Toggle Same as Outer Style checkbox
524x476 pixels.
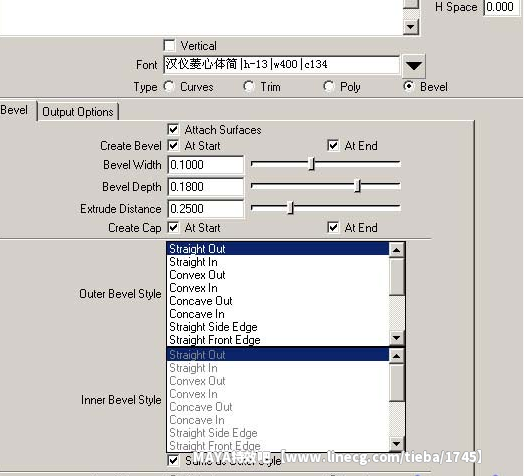173,461
